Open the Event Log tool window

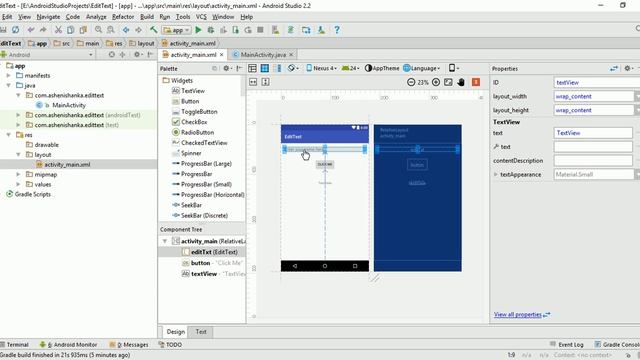(567, 344)
